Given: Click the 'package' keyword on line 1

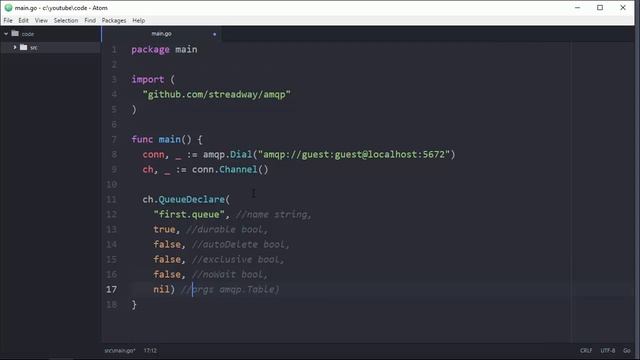Looking at the screenshot, I should [x=150, y=50].
